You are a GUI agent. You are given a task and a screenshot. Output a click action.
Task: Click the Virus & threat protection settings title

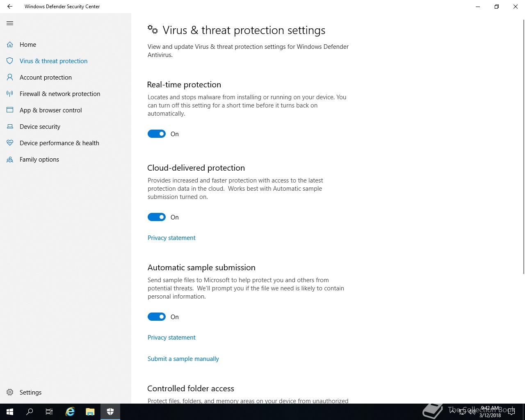[244, 30]
